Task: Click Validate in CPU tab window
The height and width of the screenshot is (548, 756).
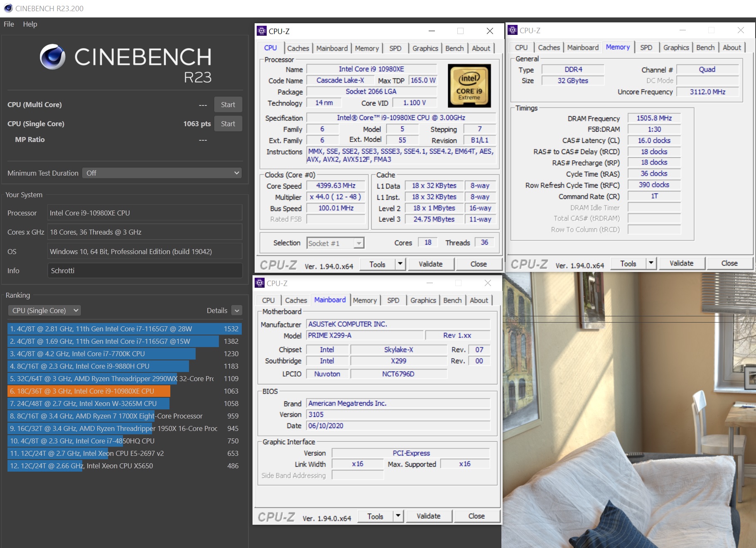Action: click(430, 264)
